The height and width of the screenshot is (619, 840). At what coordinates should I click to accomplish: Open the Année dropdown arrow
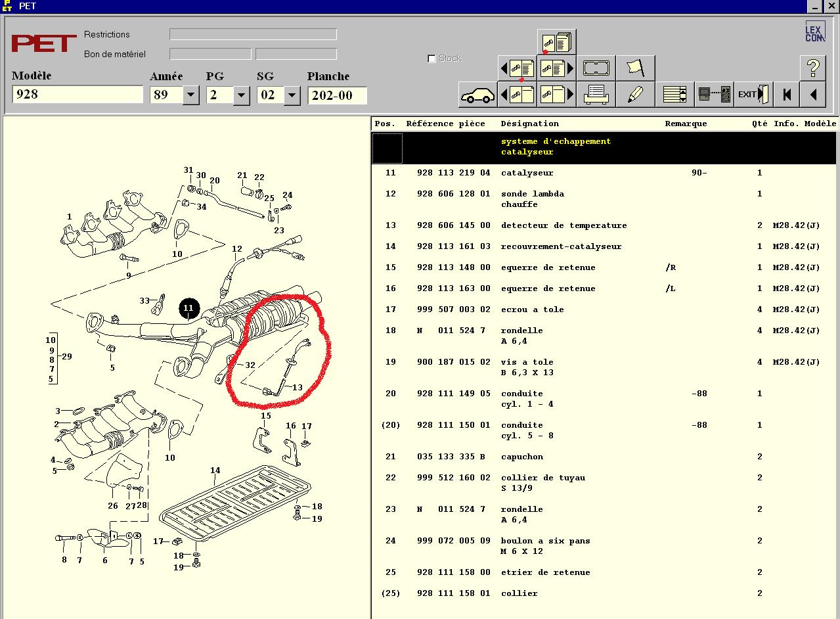click(191, 95)
